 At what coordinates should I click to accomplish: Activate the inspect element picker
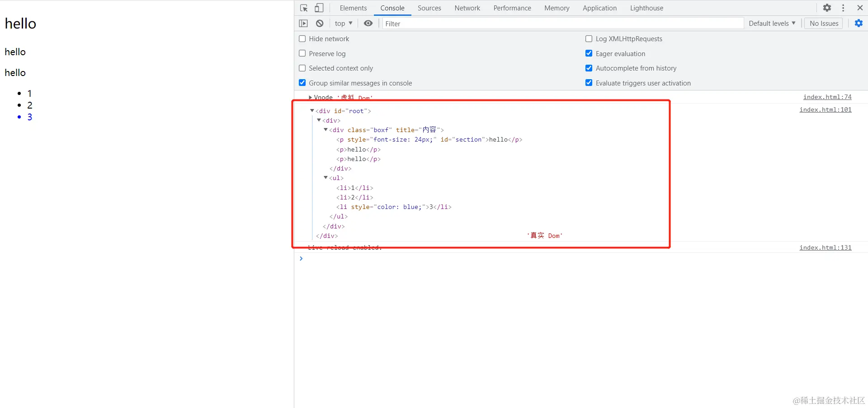(x=304, y=8)
